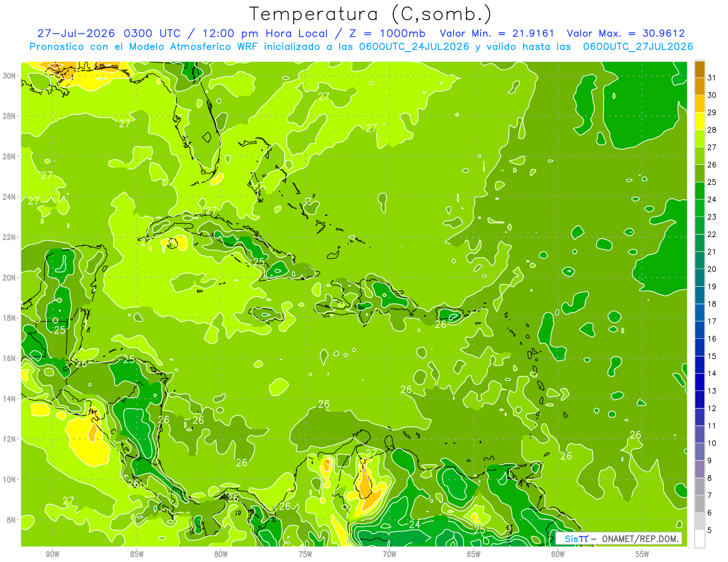Click the legend color swatch between 8 and 9
Screen dimensions: 728x562
(699, 469)
